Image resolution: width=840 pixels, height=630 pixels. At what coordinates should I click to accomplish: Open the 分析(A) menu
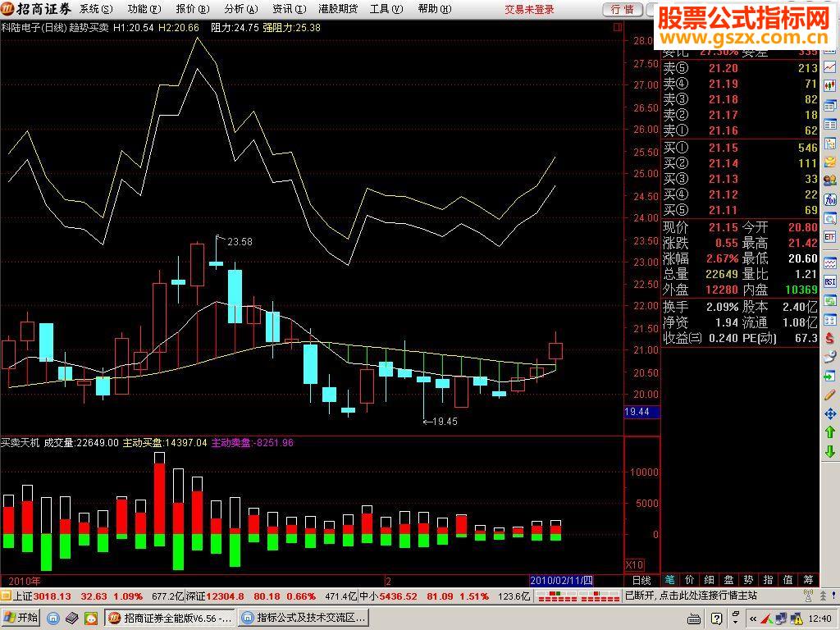241,9
